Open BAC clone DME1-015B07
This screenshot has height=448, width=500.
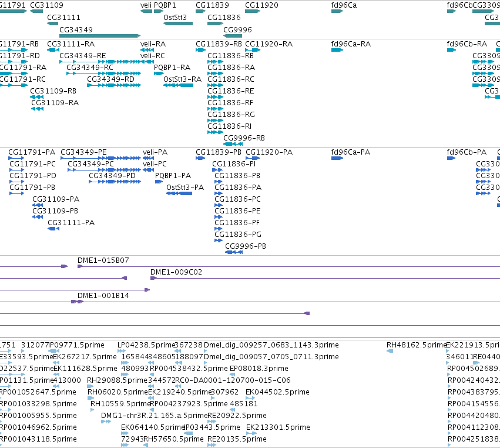(x=103, y=260)
